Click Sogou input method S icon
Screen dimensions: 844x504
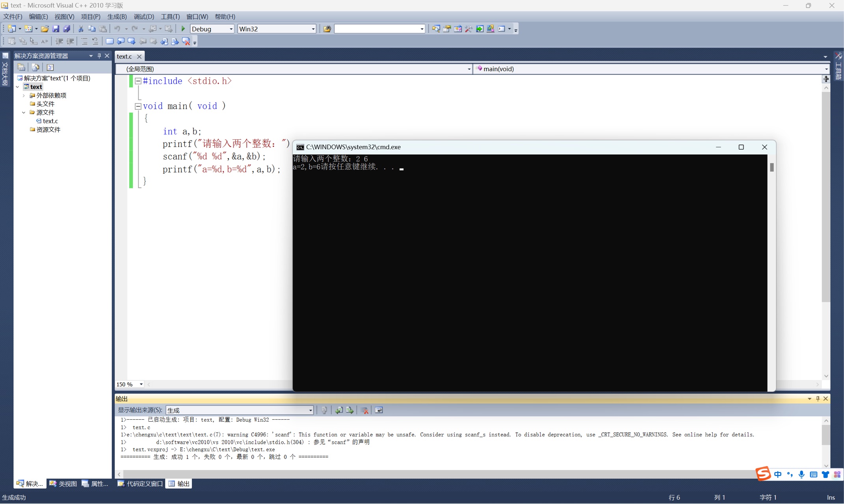pyautogui.click(x=763, y=474)
